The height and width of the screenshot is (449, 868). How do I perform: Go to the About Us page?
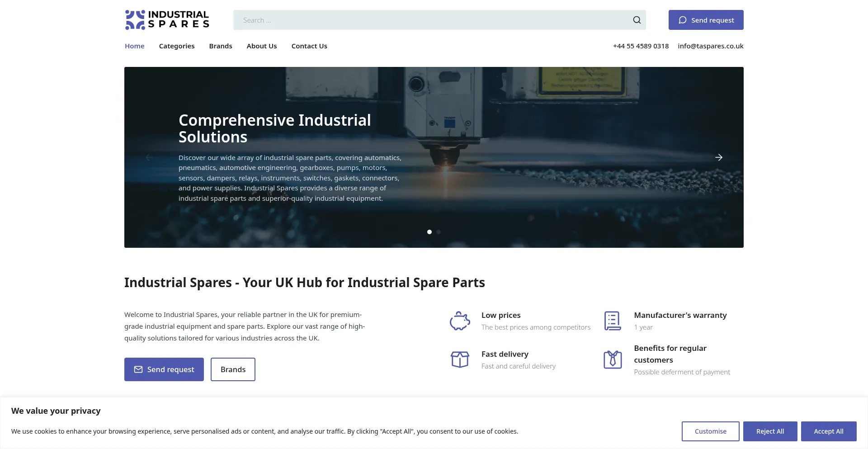click(262, 46)
